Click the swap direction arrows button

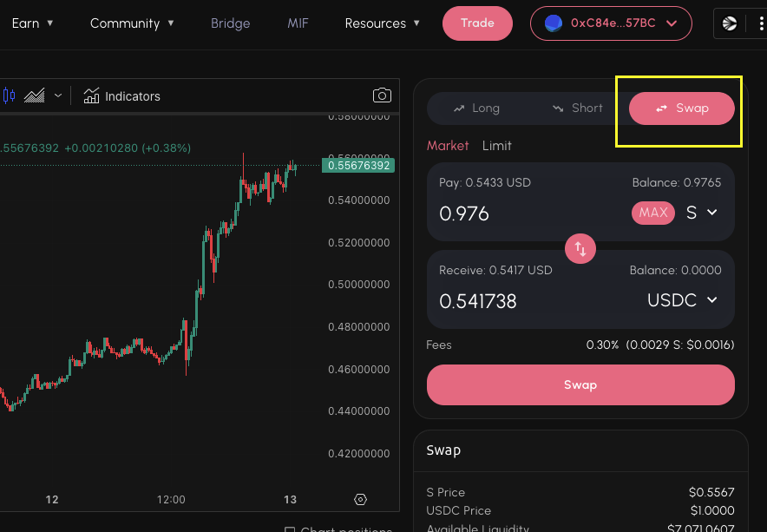coord(580,248)
